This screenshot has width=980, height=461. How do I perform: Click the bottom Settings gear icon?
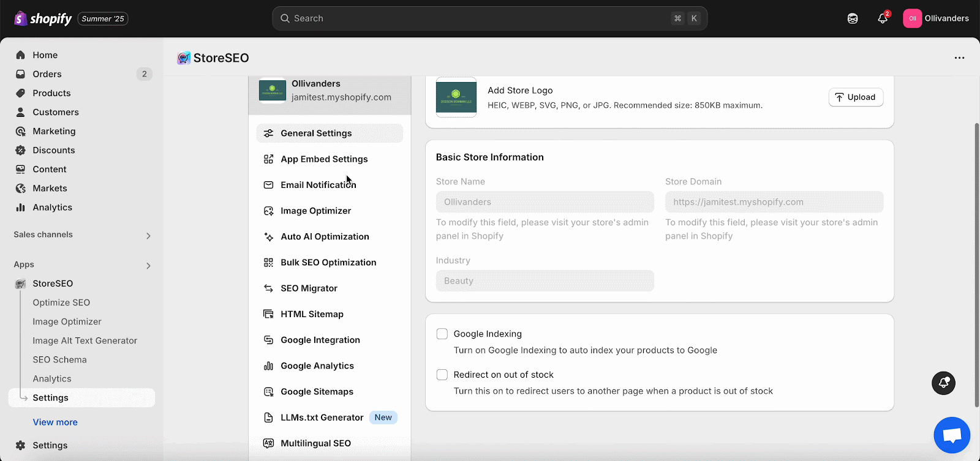click(21, 445)
